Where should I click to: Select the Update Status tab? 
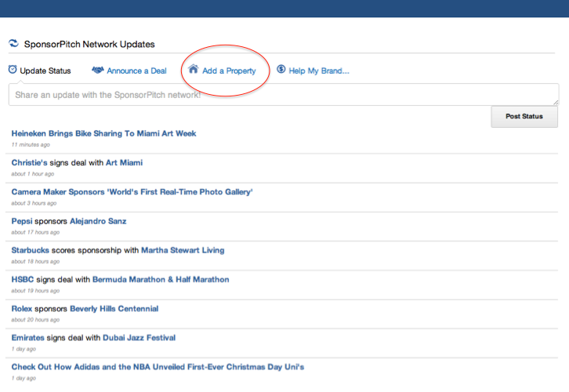tap(45, 71)
